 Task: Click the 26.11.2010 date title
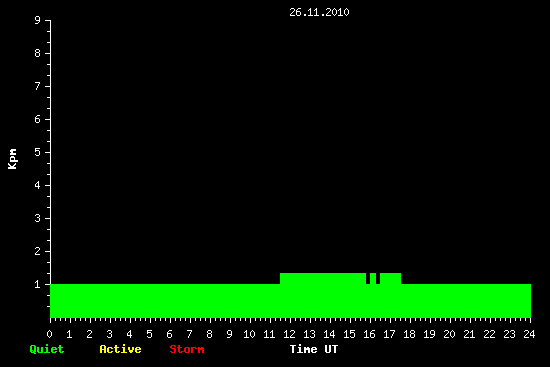coord(319,12)
